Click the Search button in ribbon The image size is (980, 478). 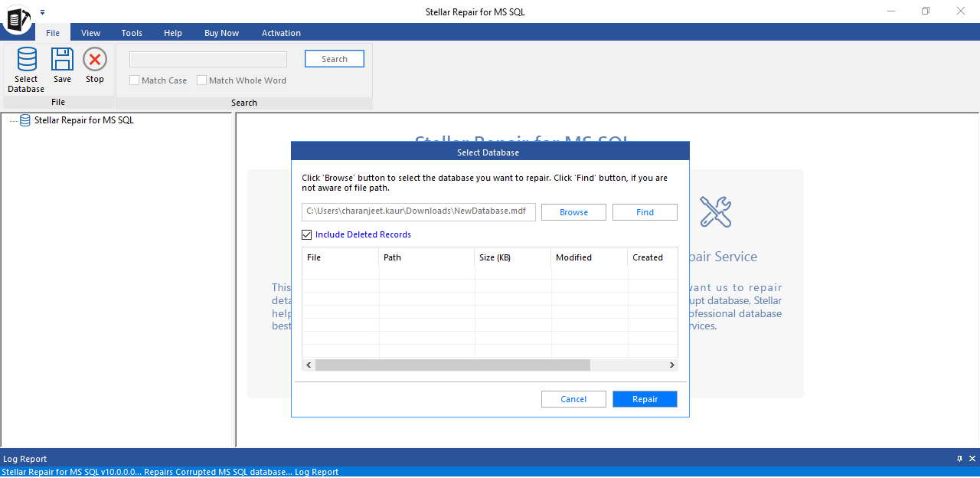335,59
